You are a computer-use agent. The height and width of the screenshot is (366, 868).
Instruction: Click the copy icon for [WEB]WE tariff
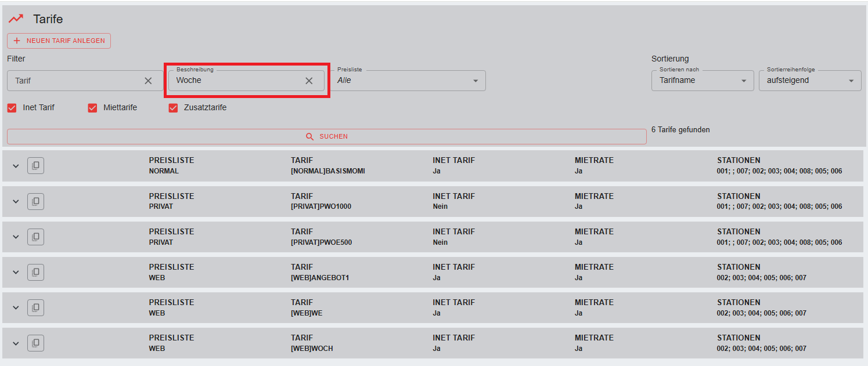(x=35, y=307)
